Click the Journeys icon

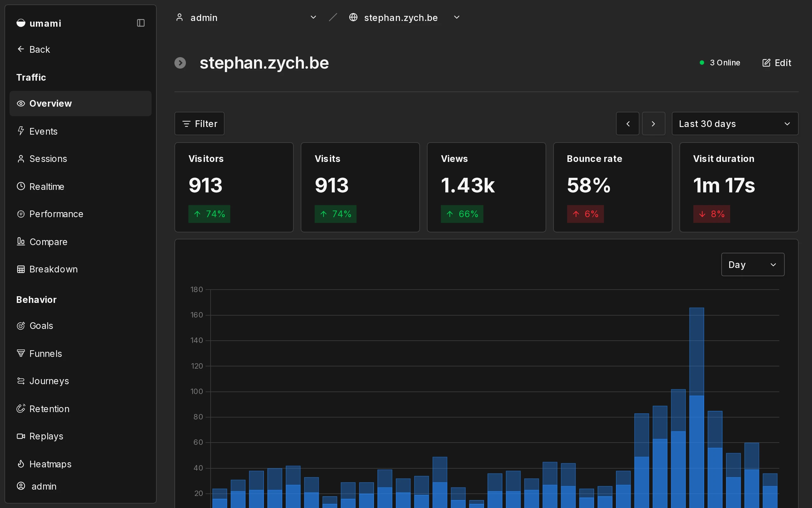pos(21,381)
